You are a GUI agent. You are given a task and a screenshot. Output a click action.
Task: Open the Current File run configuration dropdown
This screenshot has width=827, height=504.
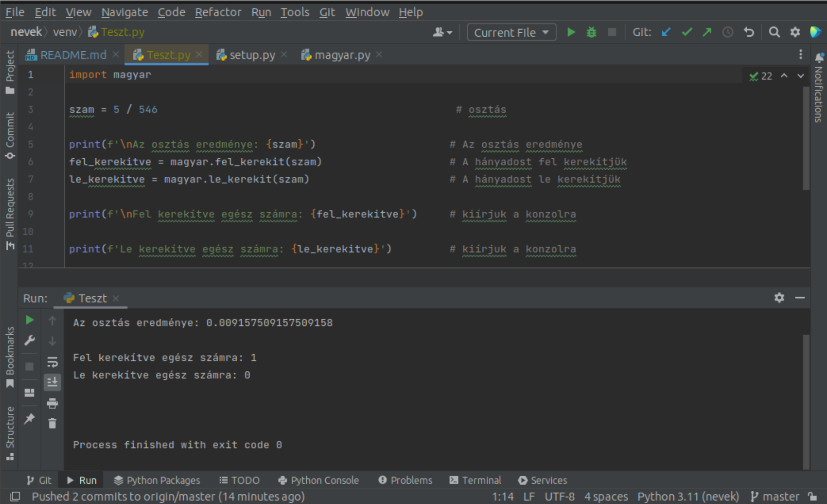(x=511, y=32)
